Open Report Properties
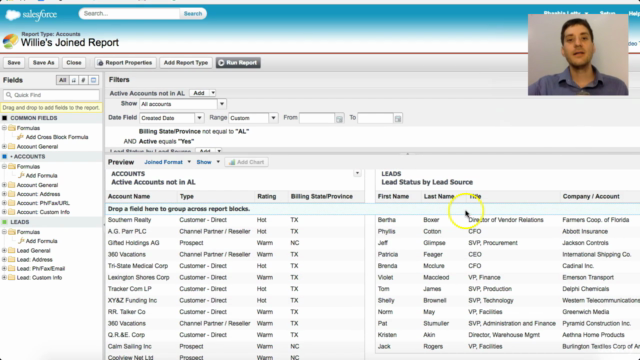The height and width of the screenshot is (360, 640). [x=125, y=62]
